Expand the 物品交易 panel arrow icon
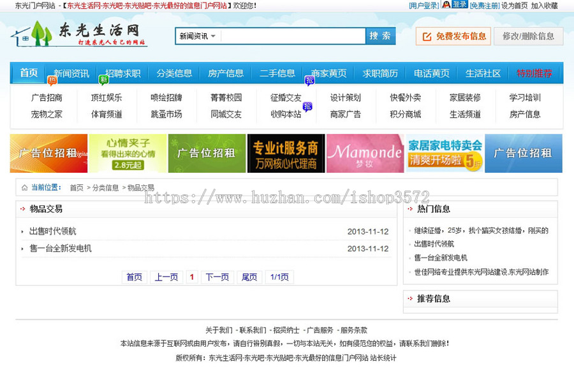 tap(22, 208)
